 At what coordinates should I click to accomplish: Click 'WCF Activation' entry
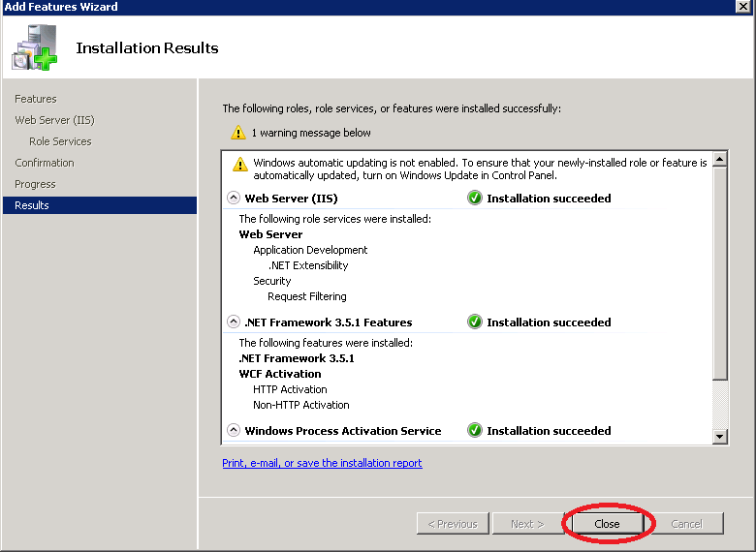click(x=280, y=374)
